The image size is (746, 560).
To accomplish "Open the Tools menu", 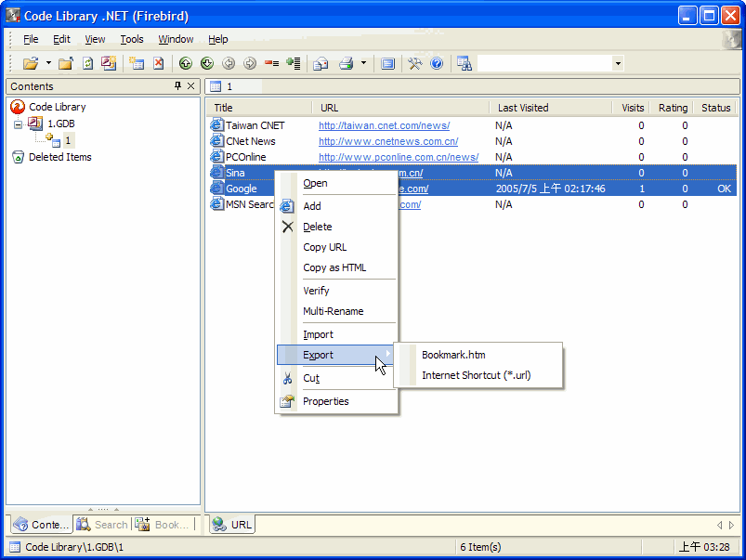I will tap(131, 39).
